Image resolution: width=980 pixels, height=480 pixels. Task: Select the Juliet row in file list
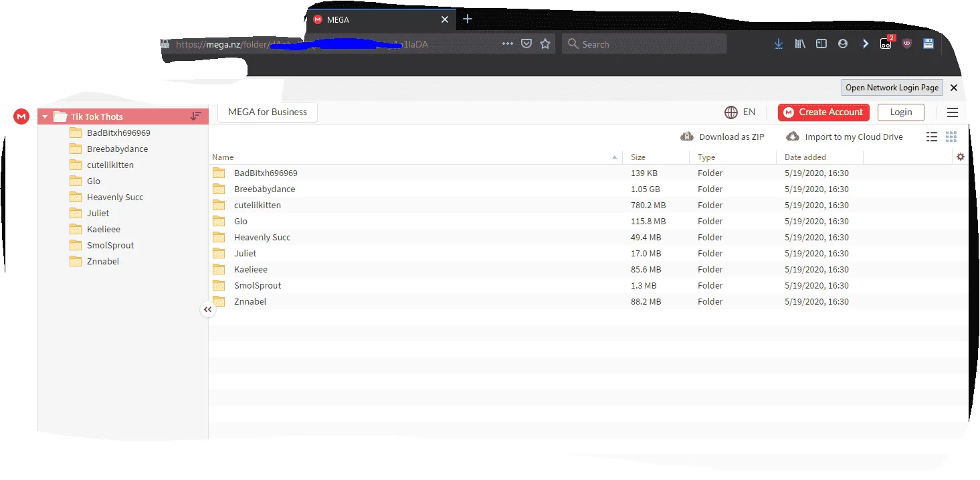point(587,253)
